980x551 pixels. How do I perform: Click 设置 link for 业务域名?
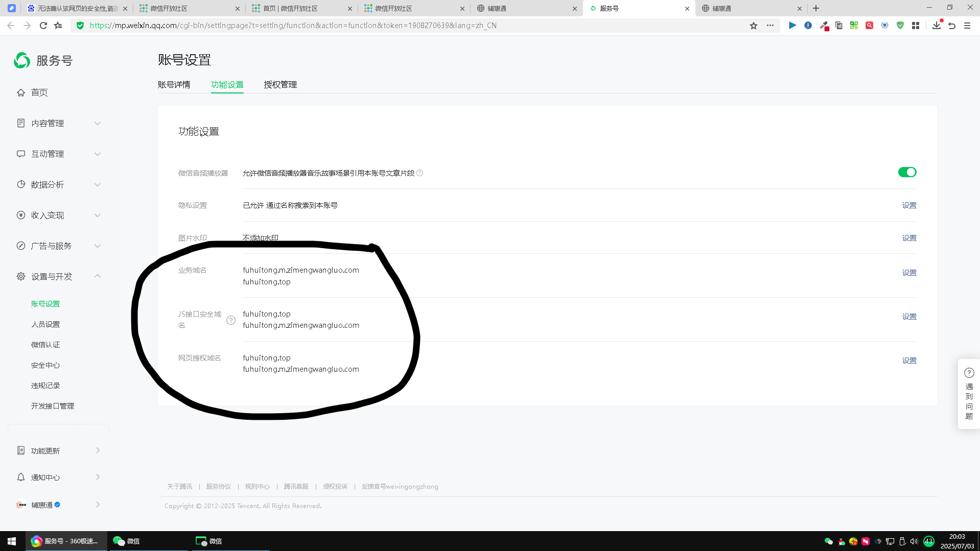tap(909, 273)
